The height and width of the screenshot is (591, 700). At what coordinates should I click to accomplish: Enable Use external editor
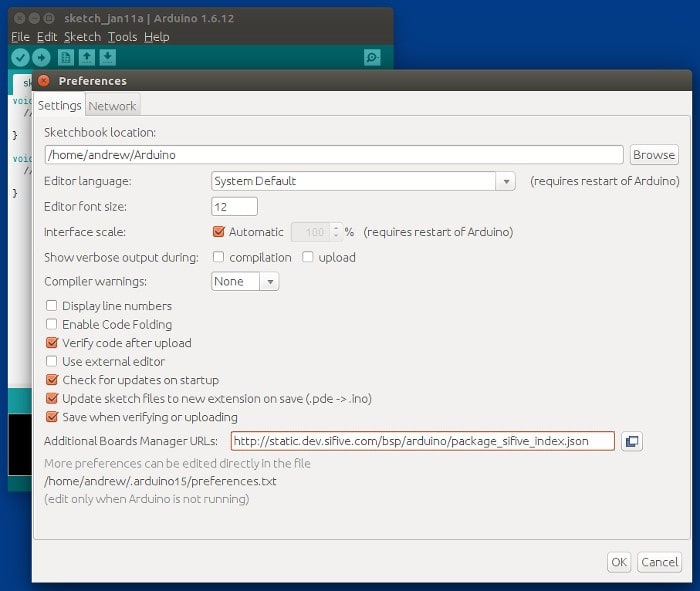[x=52, y=361]
